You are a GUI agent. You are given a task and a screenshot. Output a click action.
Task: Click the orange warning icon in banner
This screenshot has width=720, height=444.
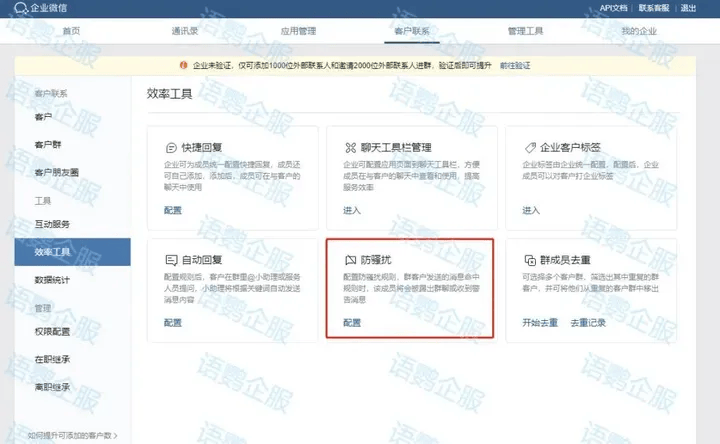click(183, 65)
